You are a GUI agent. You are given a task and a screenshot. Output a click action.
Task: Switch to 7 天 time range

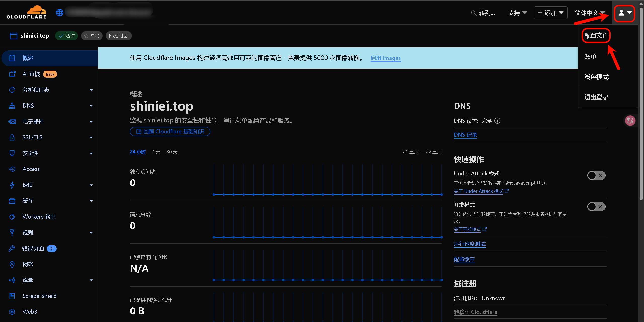[x=156, y=152]
